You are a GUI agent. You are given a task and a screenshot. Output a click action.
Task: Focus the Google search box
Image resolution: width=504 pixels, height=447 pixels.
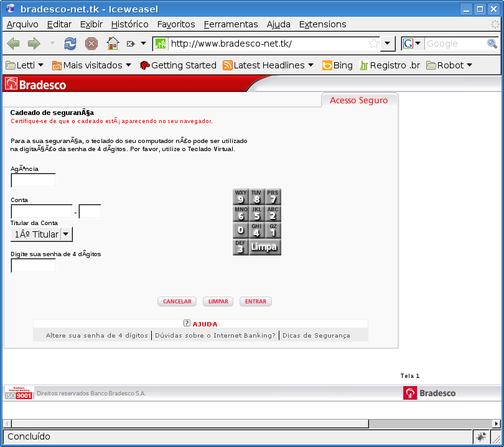(x=455, y=44)
